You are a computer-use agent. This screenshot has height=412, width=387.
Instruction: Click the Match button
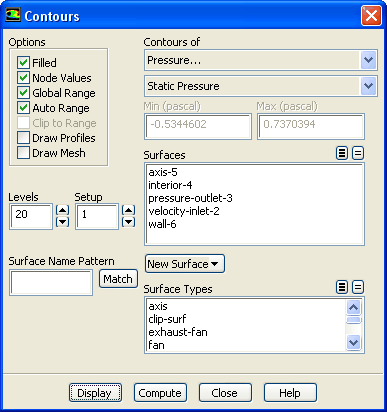pyautogui.click(x=118, y=279)
